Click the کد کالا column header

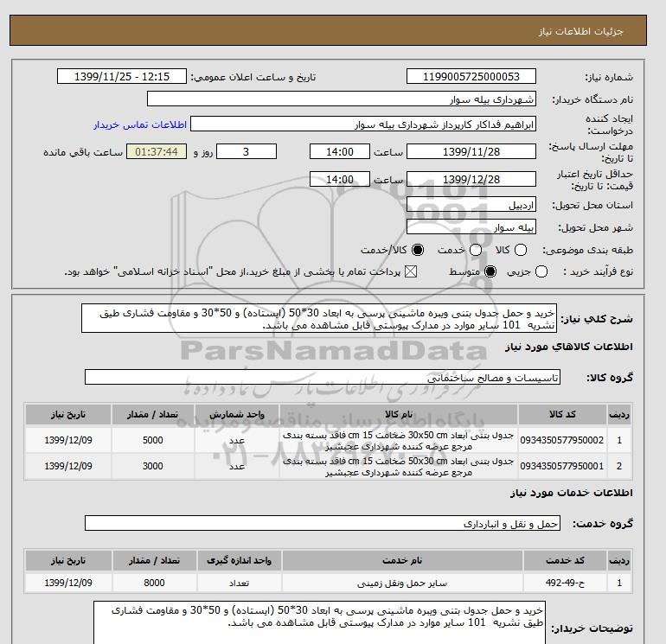point(562,414)
